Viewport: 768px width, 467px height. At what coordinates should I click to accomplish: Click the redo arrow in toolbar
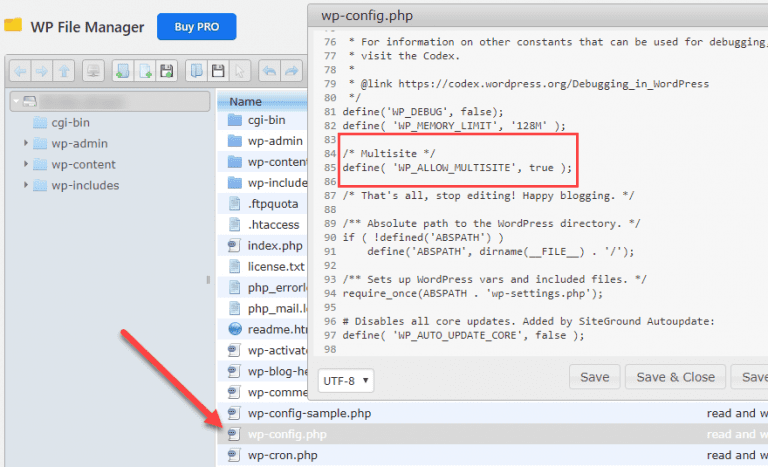(291, 72)
